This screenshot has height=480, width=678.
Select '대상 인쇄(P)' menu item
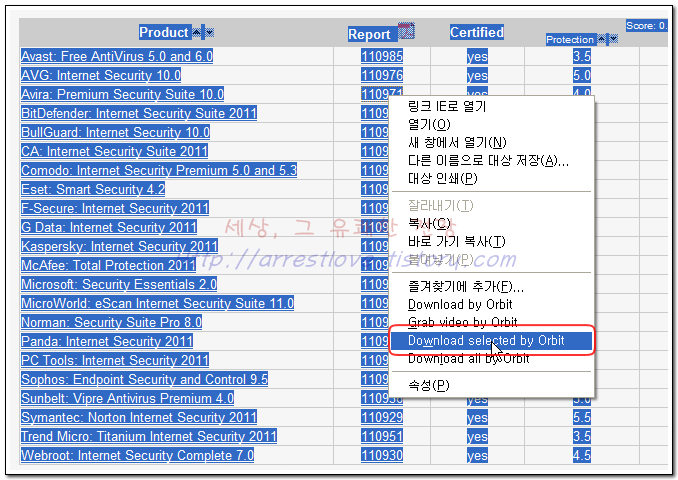pyautogui.click(x=491, y=178)
